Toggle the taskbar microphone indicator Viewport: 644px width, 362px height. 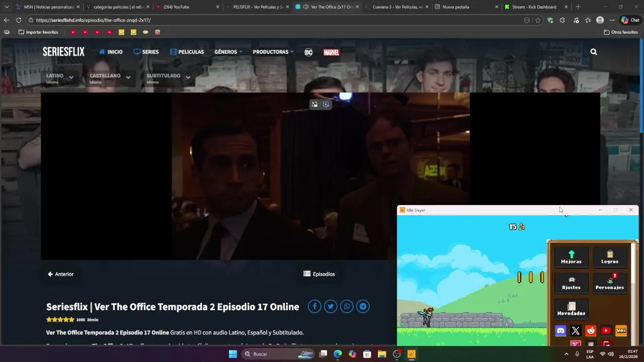point(577,354)
